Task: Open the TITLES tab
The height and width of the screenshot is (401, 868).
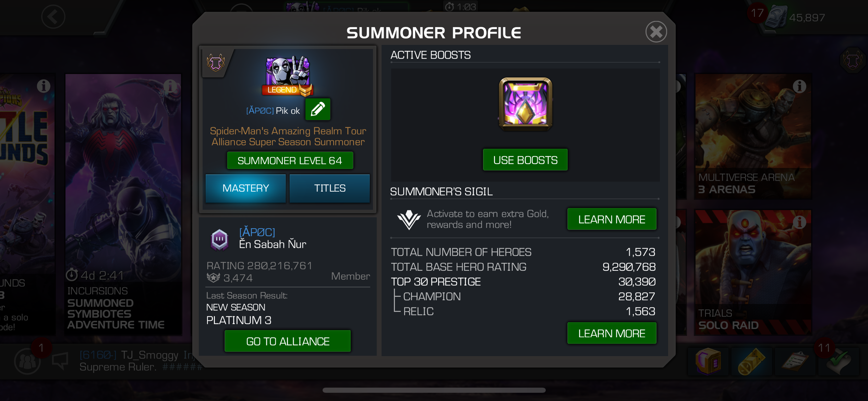Action: pos(330,188)
